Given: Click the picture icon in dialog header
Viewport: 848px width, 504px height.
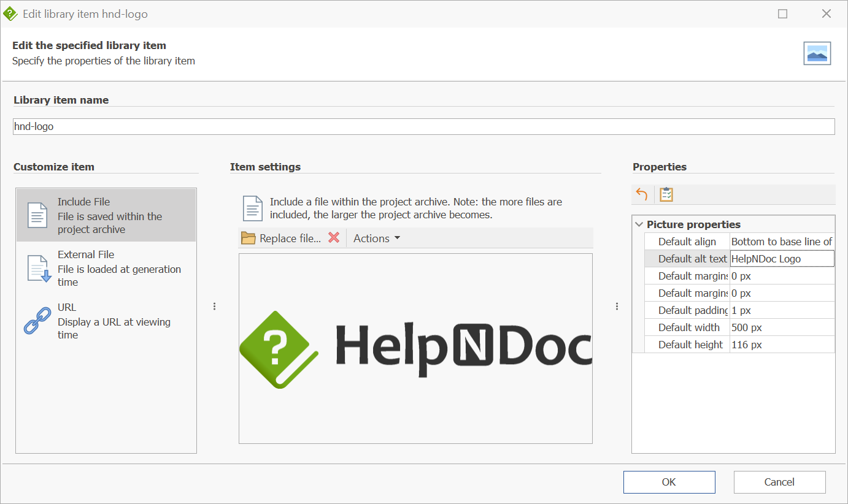Looking at the screenshot, I should 817,53.
